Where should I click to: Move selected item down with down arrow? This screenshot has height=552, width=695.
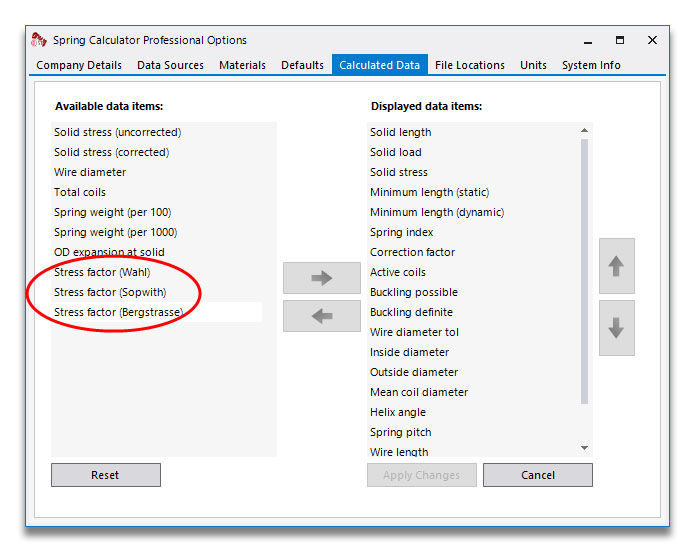[617, 328]
